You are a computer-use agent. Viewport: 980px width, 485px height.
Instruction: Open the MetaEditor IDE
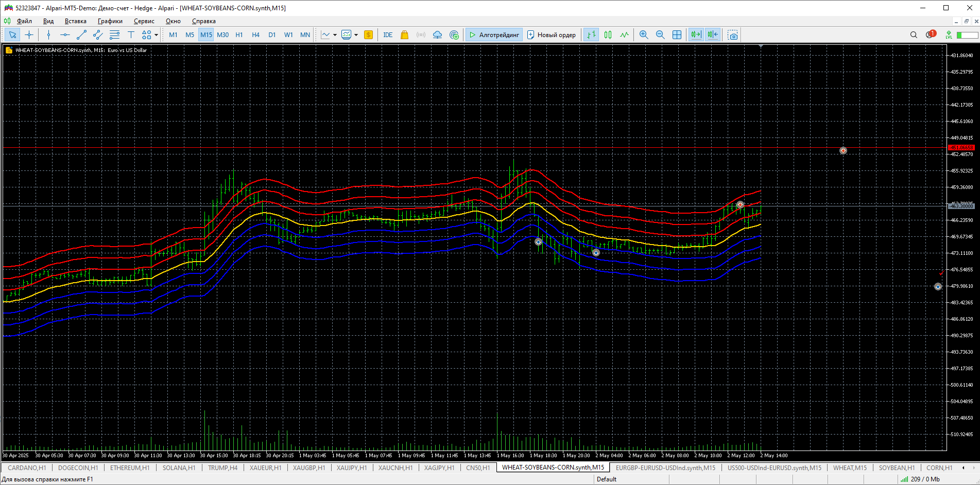388,35
